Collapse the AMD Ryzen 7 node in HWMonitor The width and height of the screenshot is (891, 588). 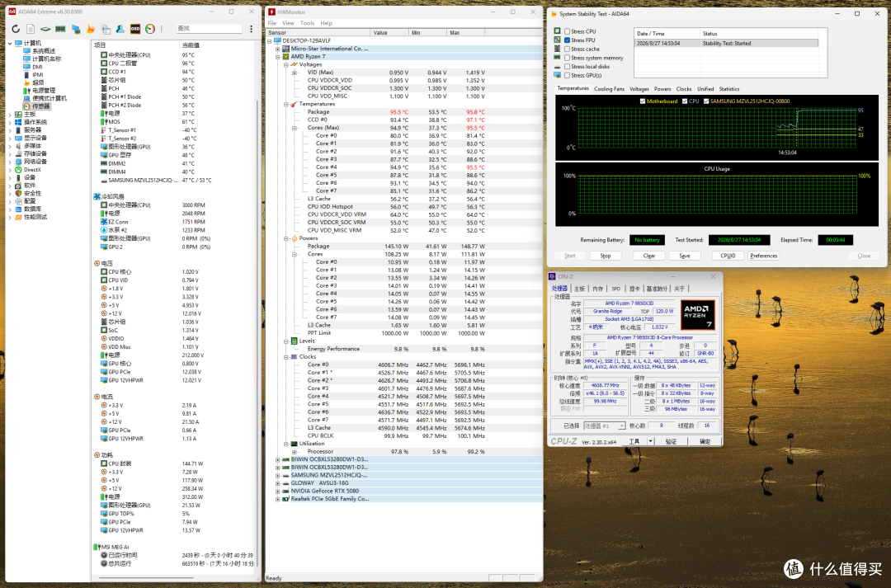coord(278,57)
